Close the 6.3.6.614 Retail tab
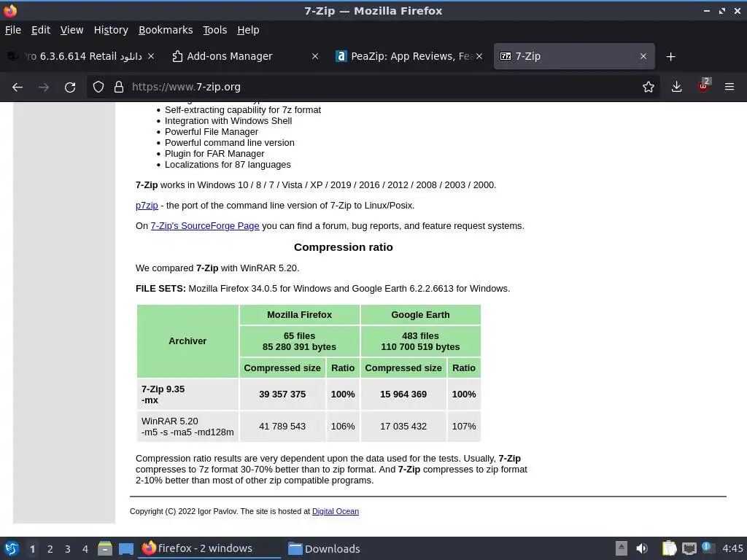Viewport: 747px width, 560px height. pyautogui.click(x=151, y=56)
